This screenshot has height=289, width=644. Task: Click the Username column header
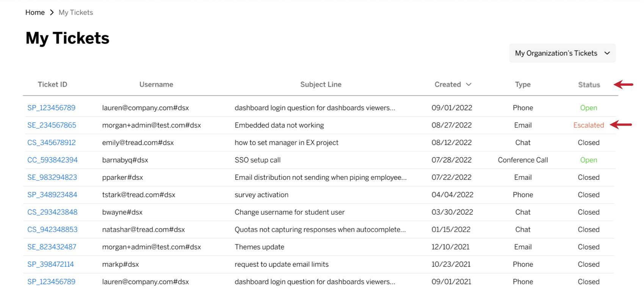tap(156, 85)
